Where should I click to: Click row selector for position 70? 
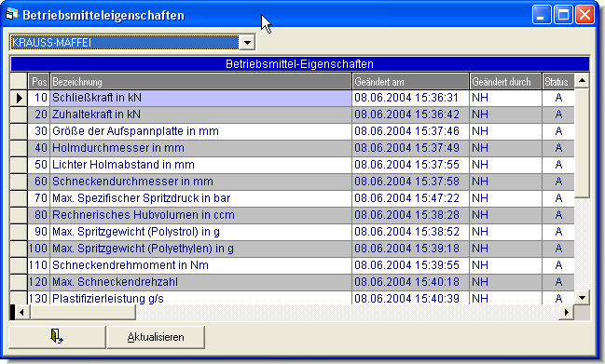19,198
